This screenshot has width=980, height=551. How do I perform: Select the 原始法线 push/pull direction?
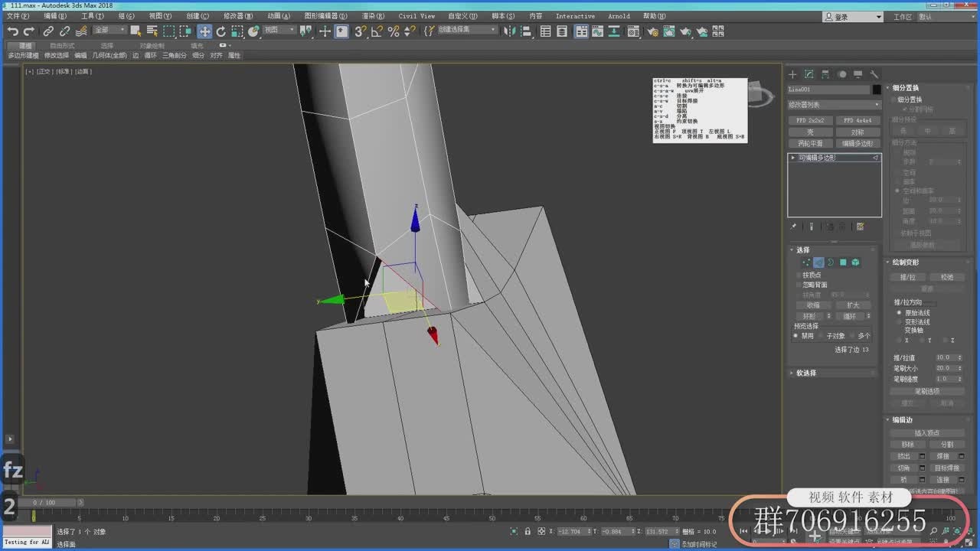coord(899,313)
